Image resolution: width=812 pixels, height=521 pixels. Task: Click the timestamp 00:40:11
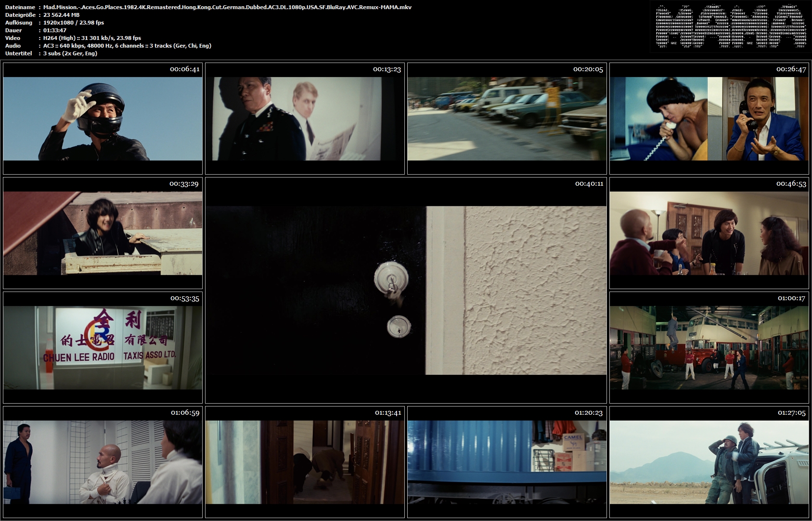tap(589, 184)
